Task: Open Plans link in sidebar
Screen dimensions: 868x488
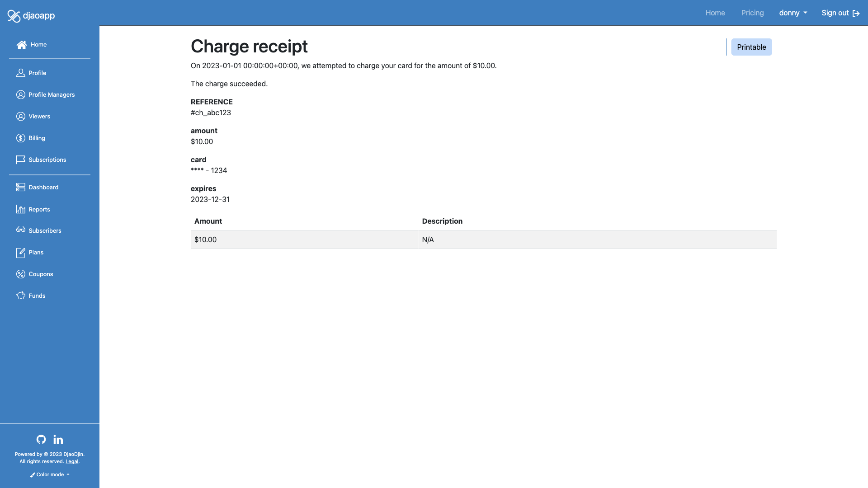Action: 36,252
